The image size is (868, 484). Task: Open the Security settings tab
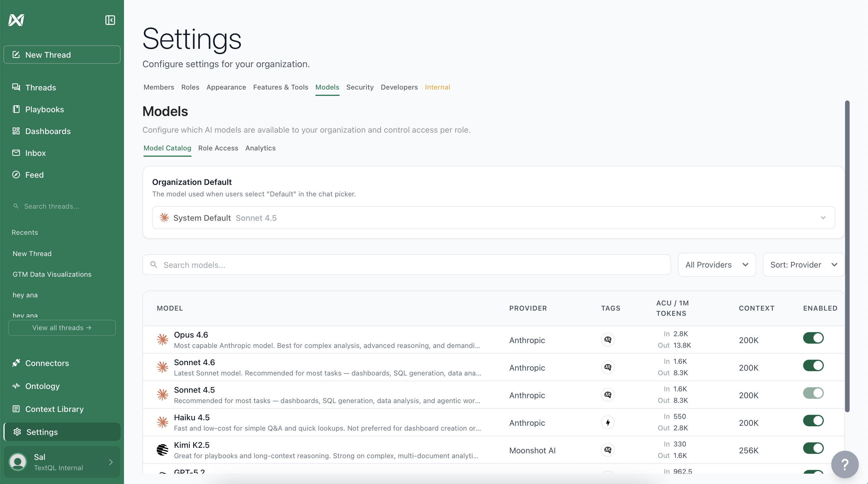pyautogui.click(x=360, y=87)
